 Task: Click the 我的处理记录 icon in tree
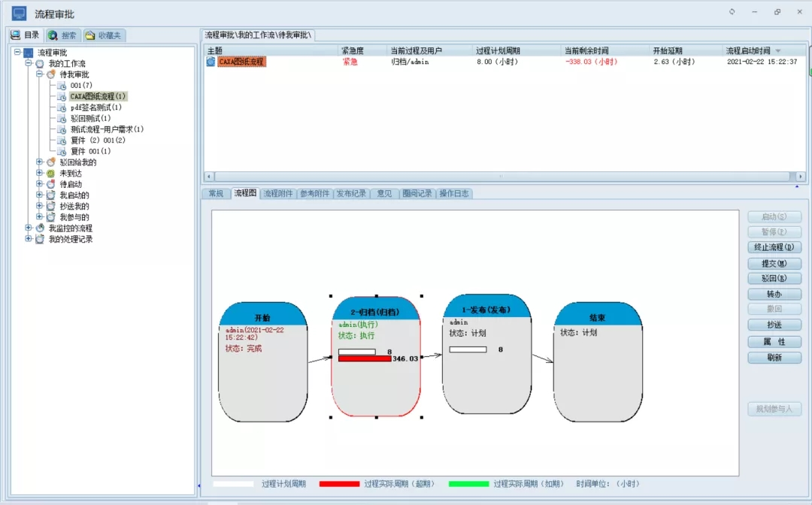coord(40,240)
